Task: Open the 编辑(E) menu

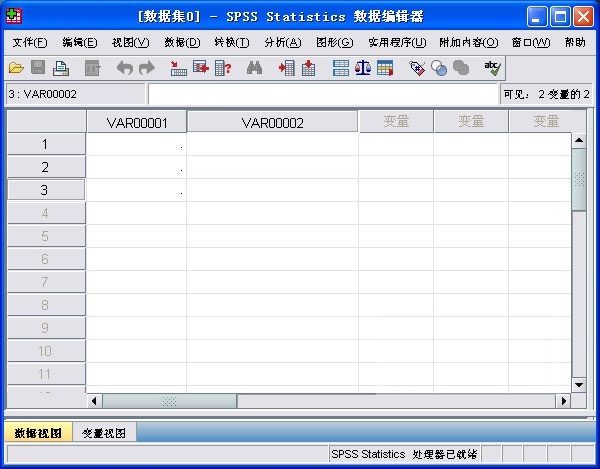Action: [x=80, y=42]
